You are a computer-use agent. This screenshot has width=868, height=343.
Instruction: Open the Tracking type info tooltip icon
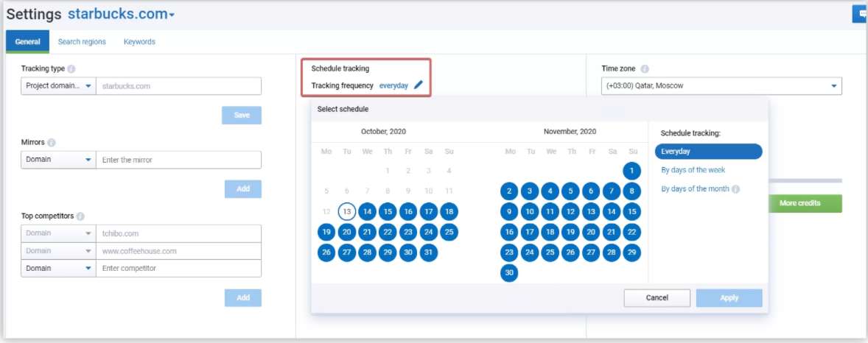(71, 69)
